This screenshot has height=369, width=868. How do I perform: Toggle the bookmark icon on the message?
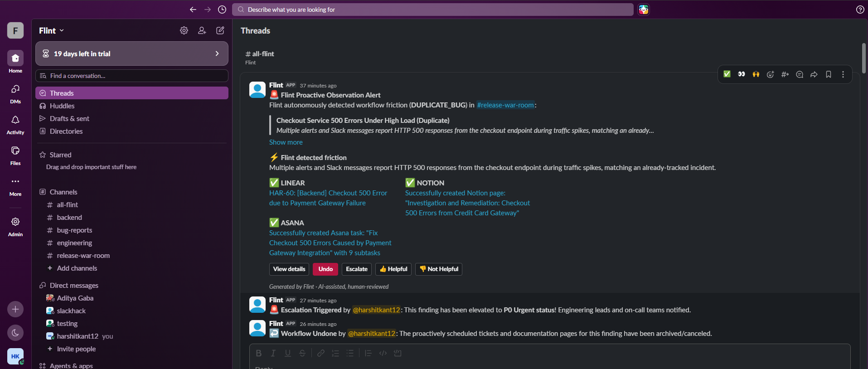(829, 74)
